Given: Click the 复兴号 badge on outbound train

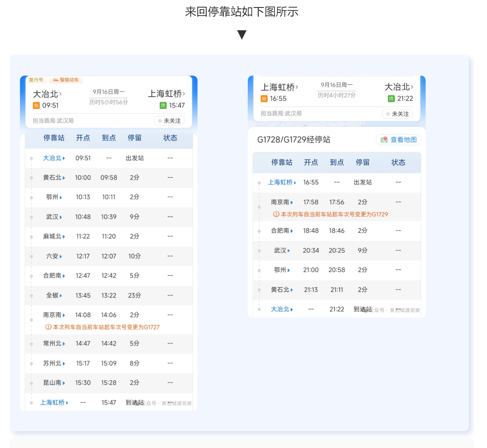Looking at the screenshot, I should coord(37,80).
